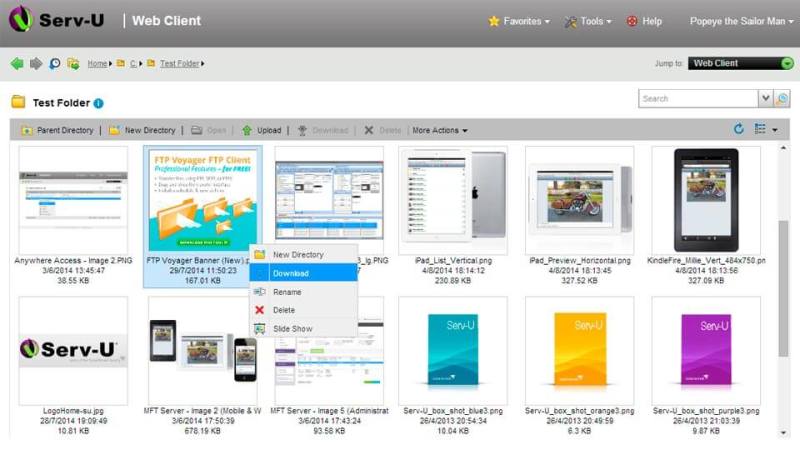
Task: Click the vertical scrollbar thumb
Action: click(x=783, y=288)
